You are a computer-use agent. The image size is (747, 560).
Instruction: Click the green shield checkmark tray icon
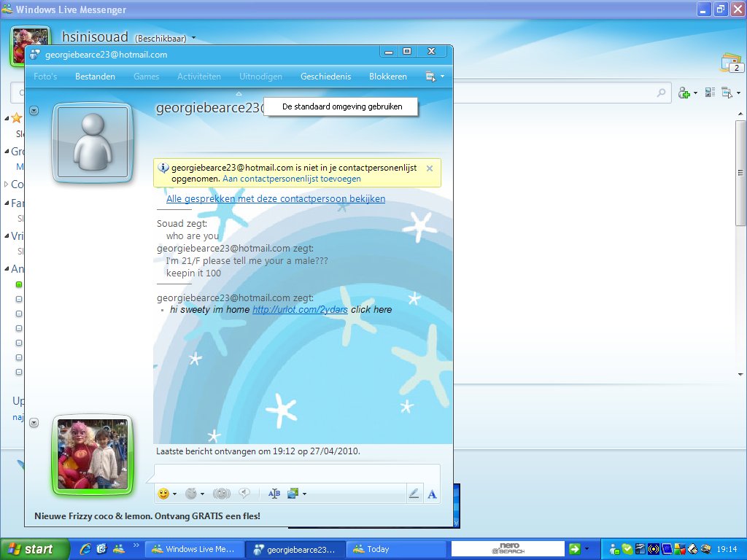click(627, 550)
